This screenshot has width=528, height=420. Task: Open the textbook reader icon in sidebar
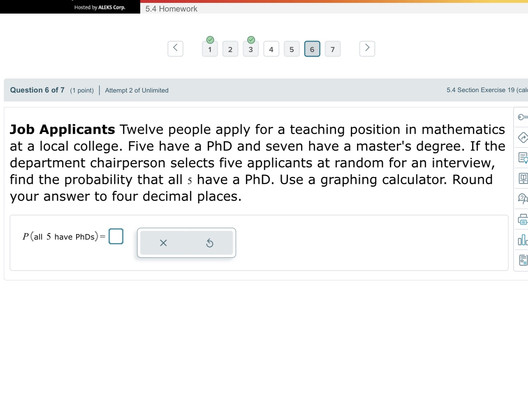[523, 178]
